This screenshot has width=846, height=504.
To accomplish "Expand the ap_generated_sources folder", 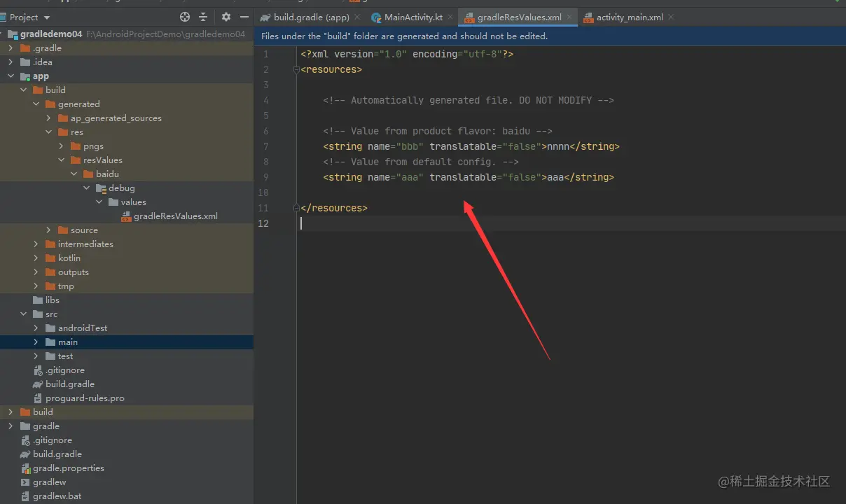I will pyautogui.click(x=48, y=118).
